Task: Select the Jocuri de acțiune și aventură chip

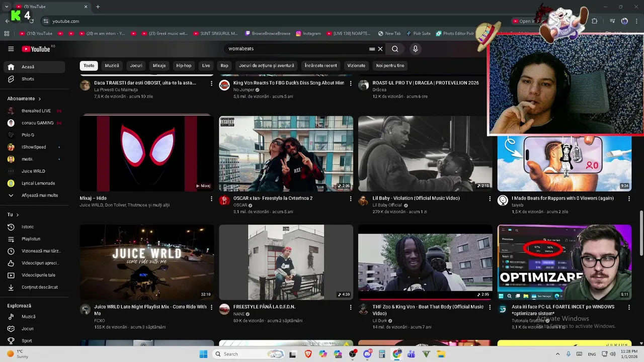Action: [x=267, y=65]
